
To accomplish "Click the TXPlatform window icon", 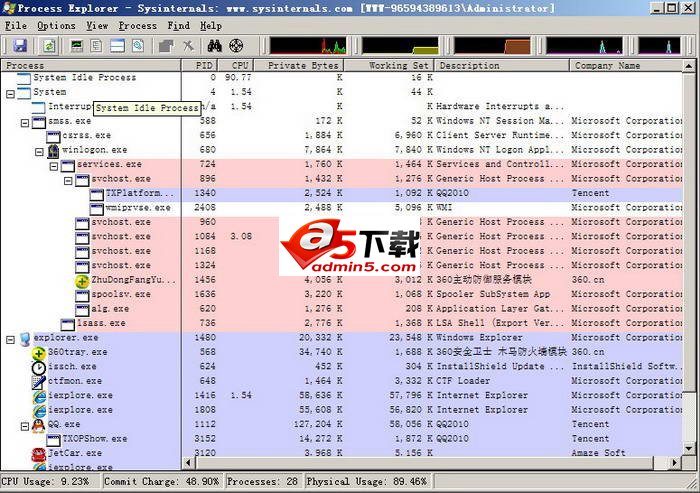I will coord(96,194).
